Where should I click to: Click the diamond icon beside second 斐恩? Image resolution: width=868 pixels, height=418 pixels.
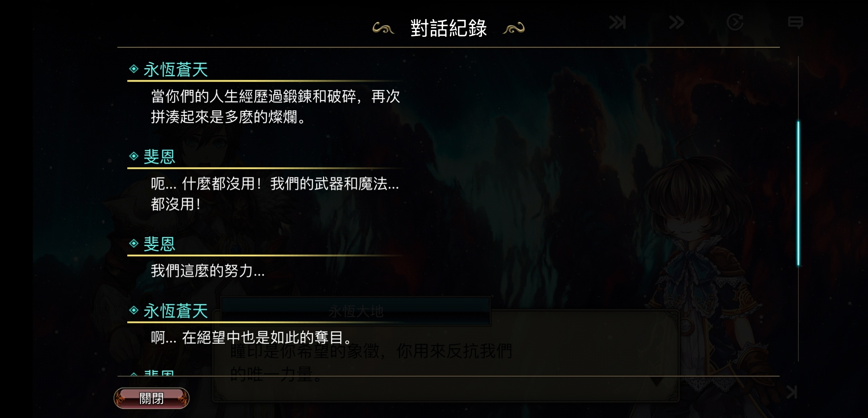click(134, 243)
